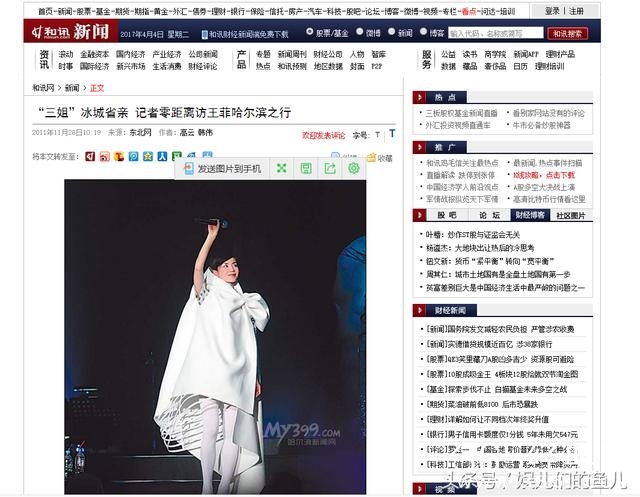Open the 欢迎发表评论 link
The height and width of the screenshot is (497, 640).
323,135
